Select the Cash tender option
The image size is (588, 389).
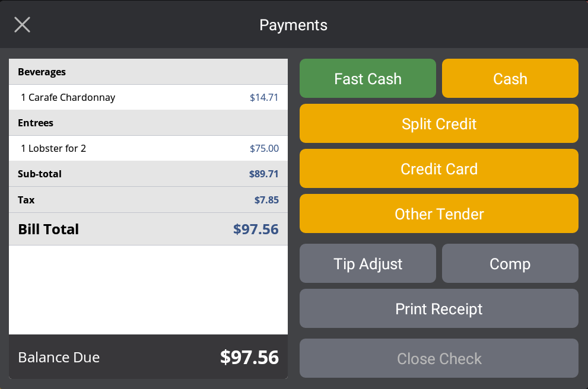(x=510, y=78)
